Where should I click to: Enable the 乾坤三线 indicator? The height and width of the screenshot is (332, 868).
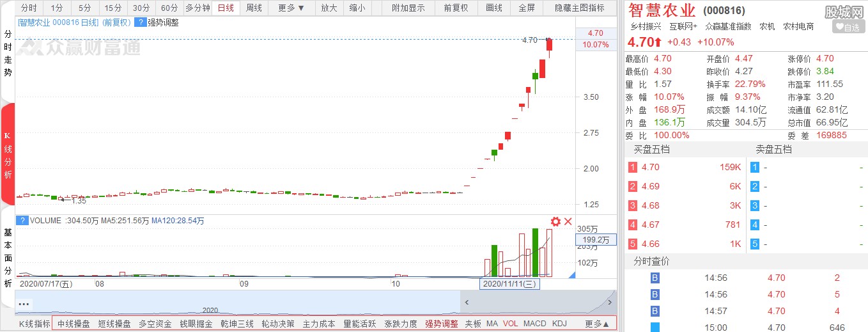tap(237, 324)
